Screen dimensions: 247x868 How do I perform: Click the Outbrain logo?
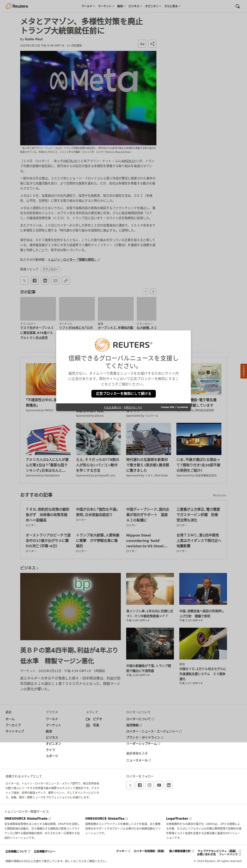point(219,495)
